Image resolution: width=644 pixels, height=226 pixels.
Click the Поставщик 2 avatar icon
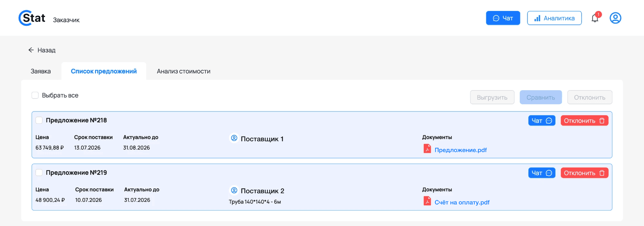click(x=234, y=190)
